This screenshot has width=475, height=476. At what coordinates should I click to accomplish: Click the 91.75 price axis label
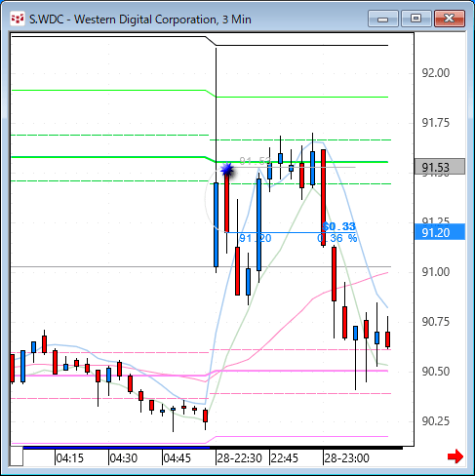pos(436,123)
